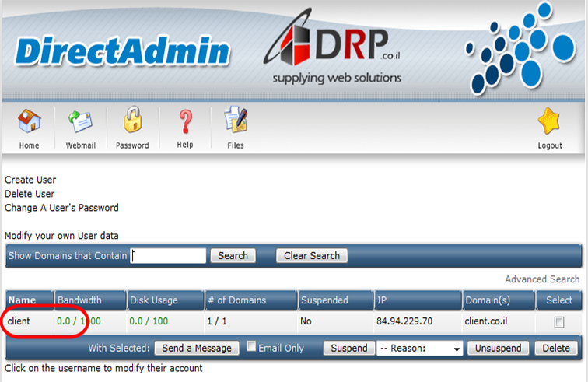Sort the table by Disk Usage column
Image resolution: width=588 pixels, height=382 pixels.
153,300
